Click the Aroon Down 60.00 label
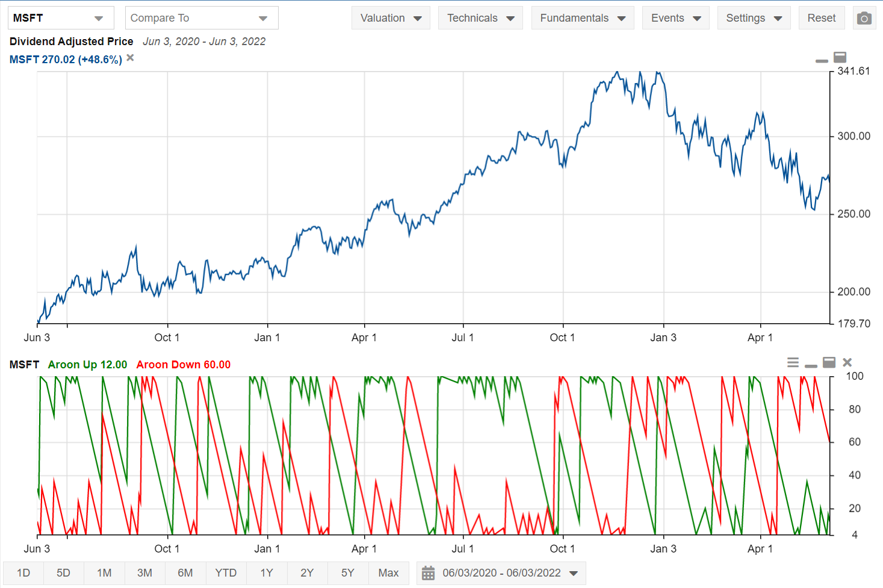The height and width of the screenshot is (588, 883). click(184, 365)
